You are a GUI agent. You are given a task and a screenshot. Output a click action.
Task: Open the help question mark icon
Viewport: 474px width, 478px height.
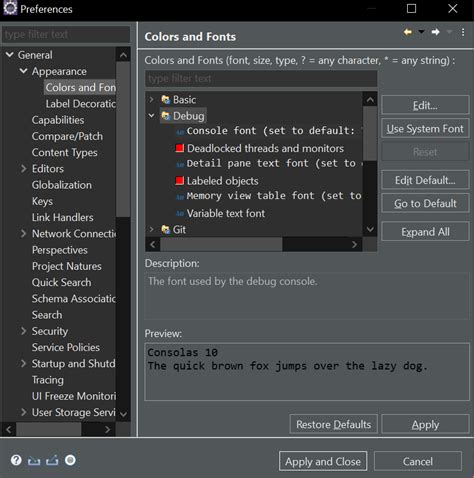tap(16, 460)
